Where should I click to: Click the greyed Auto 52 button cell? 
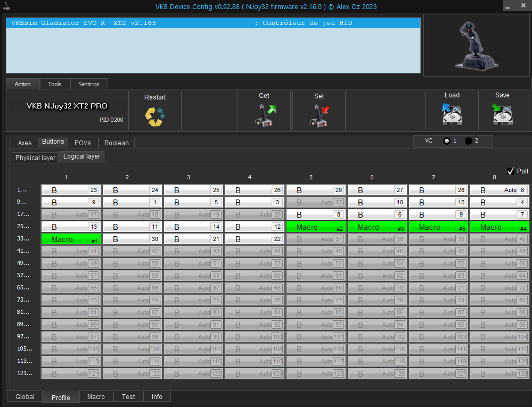coord(255,263)
